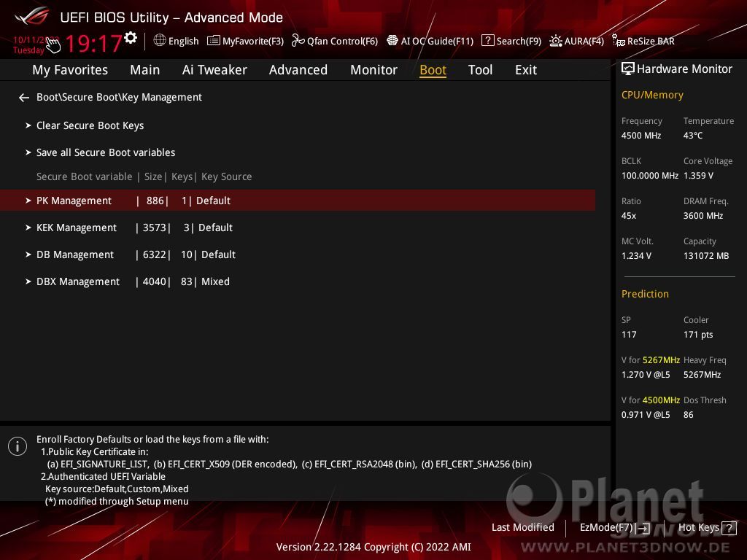Click the Version 2.22.1284 copyright text

373,547
